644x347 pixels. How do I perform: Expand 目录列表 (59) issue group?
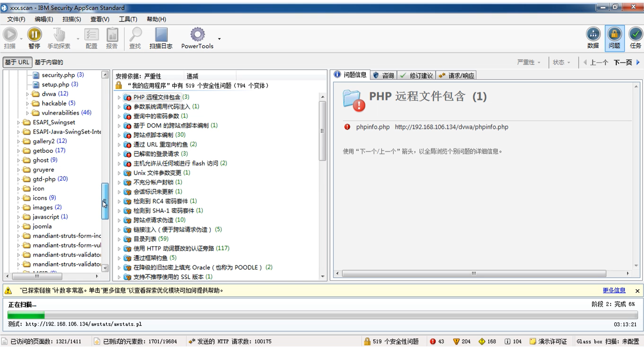coord(119,239)
